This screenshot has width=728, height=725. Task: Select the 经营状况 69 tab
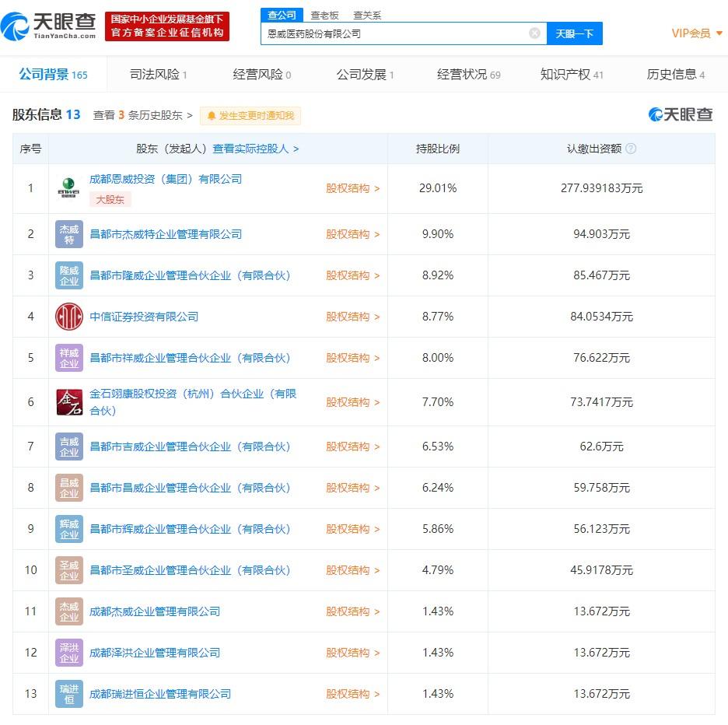469,75
